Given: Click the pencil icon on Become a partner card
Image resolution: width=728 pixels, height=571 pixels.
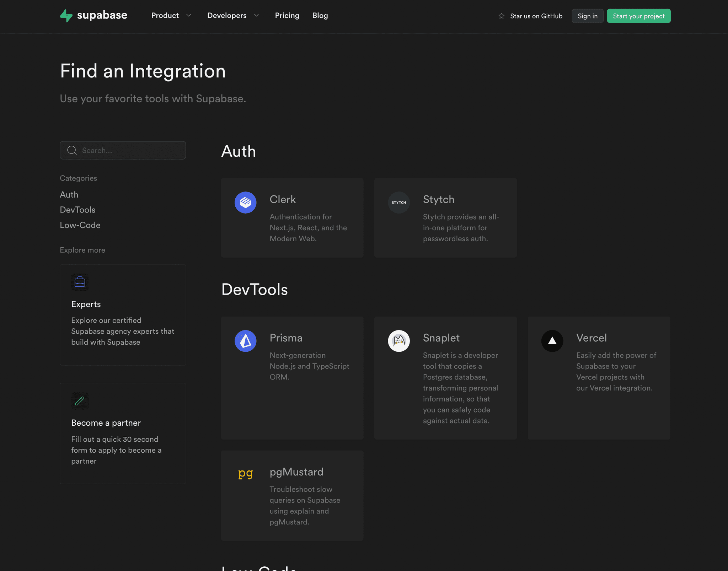Looking at the screenshot, I should [80, 401].
